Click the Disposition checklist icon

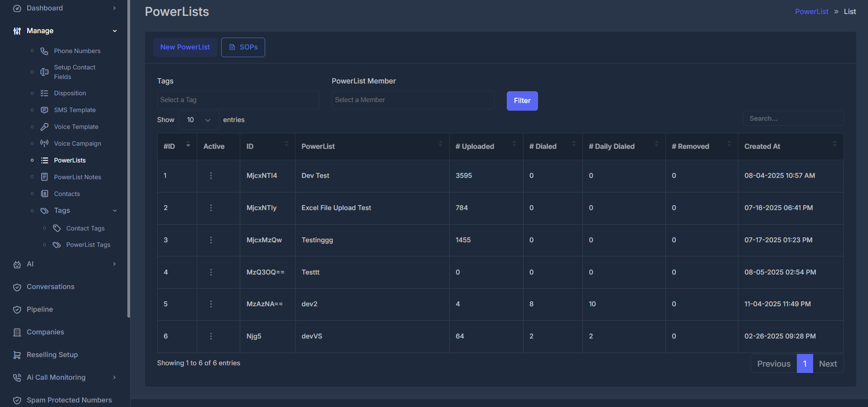click(x=44, y=93)
